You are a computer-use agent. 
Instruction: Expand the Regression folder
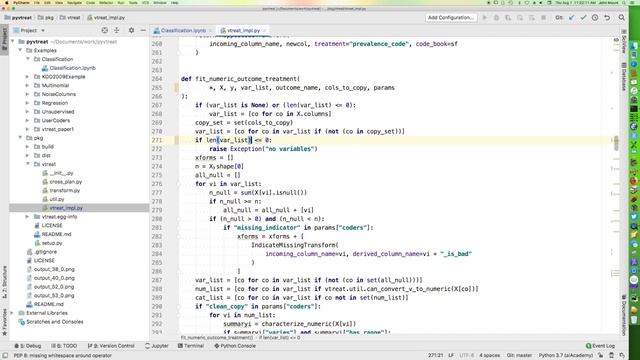pos(28,103)
